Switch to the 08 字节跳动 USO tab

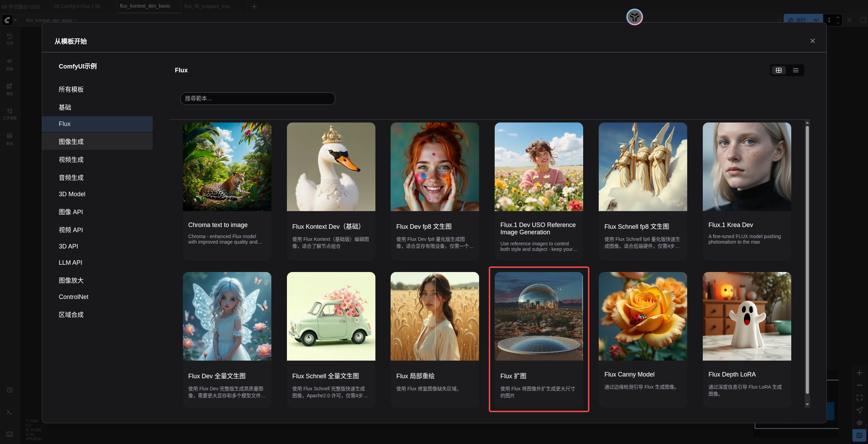(x=21, y=7)
